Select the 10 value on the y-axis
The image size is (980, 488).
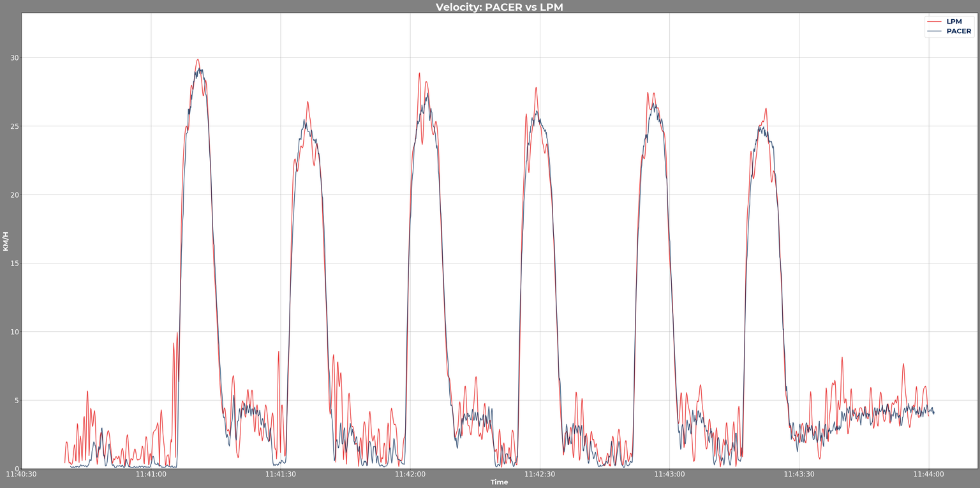tap(14, 332)
